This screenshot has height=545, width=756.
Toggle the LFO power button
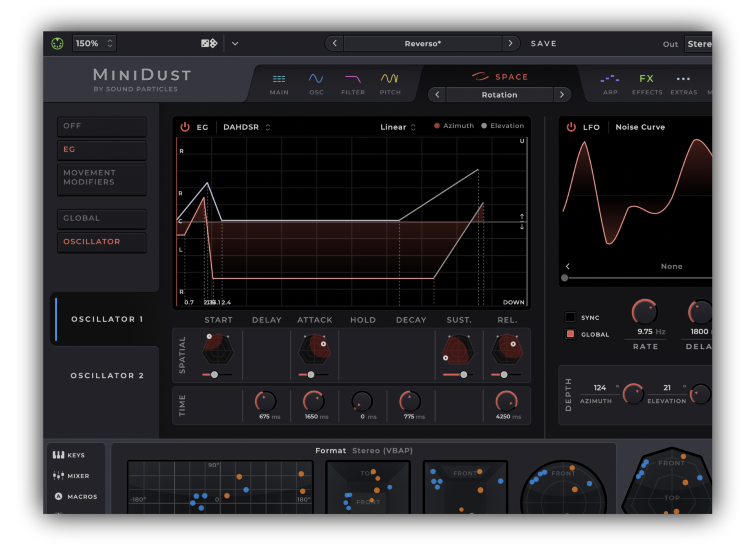pyautogui.click(x=571, y=127)
